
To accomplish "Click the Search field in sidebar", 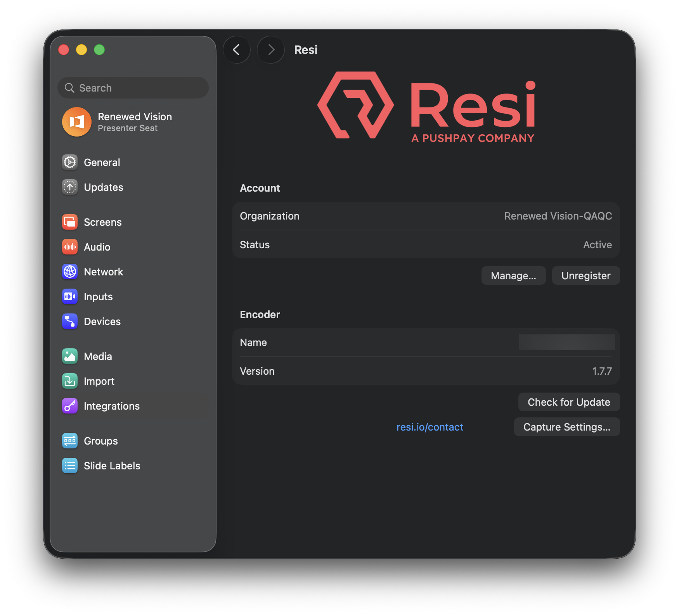I will click(x=133, y=88).
